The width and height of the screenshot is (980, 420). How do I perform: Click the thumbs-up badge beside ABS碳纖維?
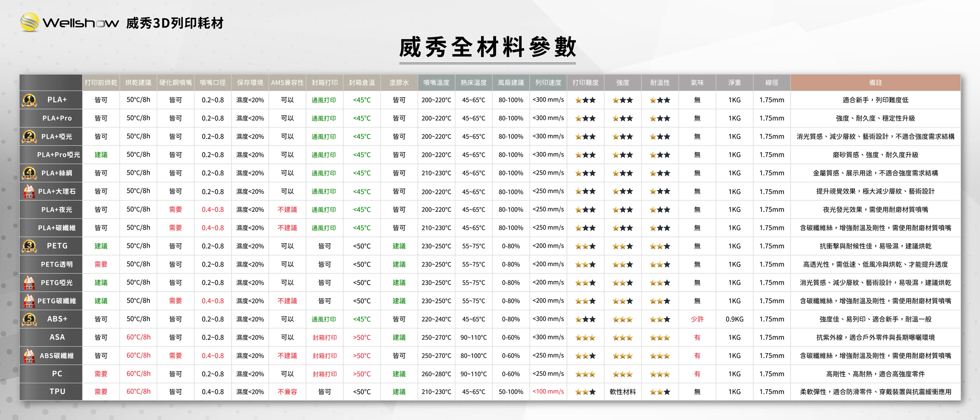pos(29,356)
